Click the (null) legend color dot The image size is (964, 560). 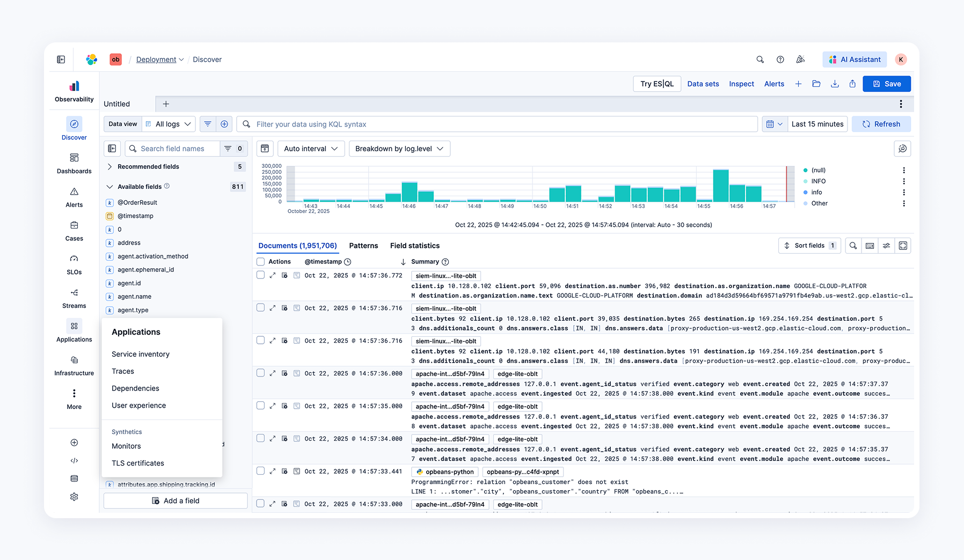point(805,170)
